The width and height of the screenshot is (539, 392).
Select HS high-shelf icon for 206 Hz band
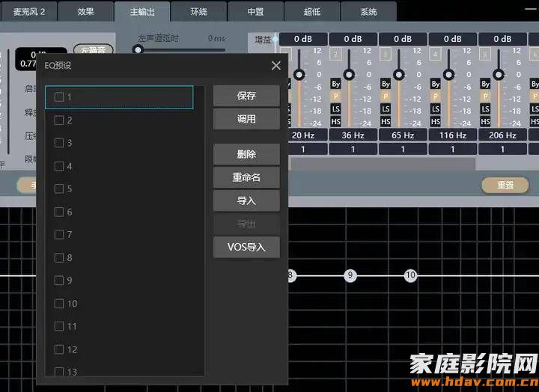tap(485, 121)
